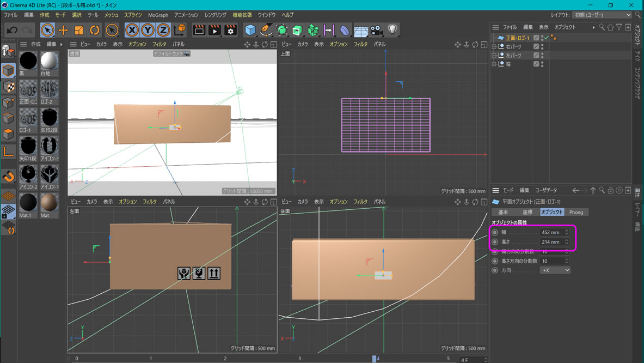Expand the 箱 object in hierarchy
This screenshot has width=644, height=363.
pyautogui.click(x=494, y=64)
